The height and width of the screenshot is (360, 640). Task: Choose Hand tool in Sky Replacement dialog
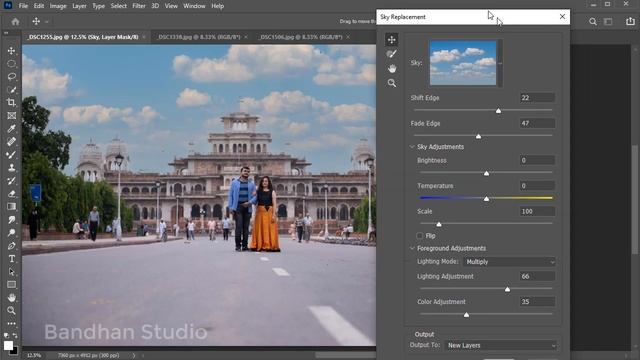[391, 69]
